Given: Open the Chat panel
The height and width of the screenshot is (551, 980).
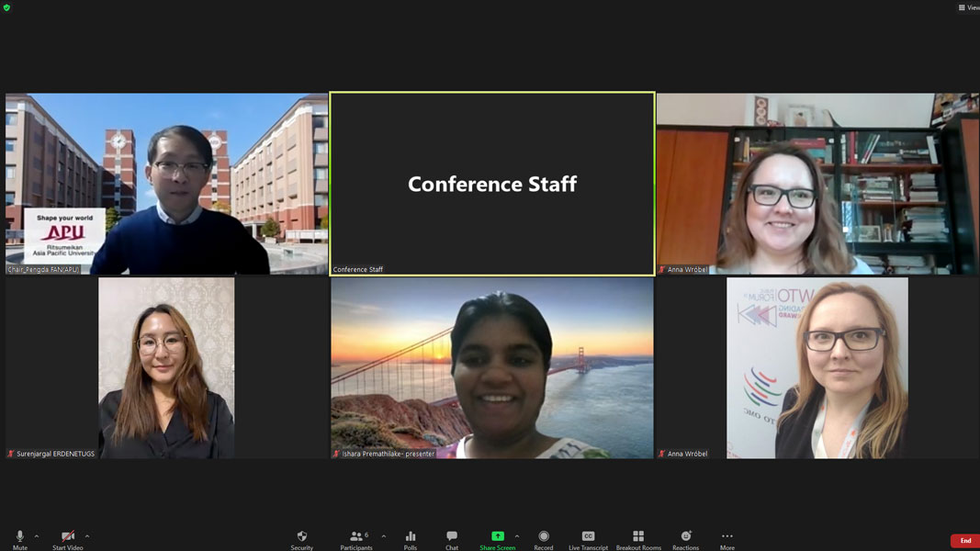Looking at the screenshot, I should coord(452,537).
